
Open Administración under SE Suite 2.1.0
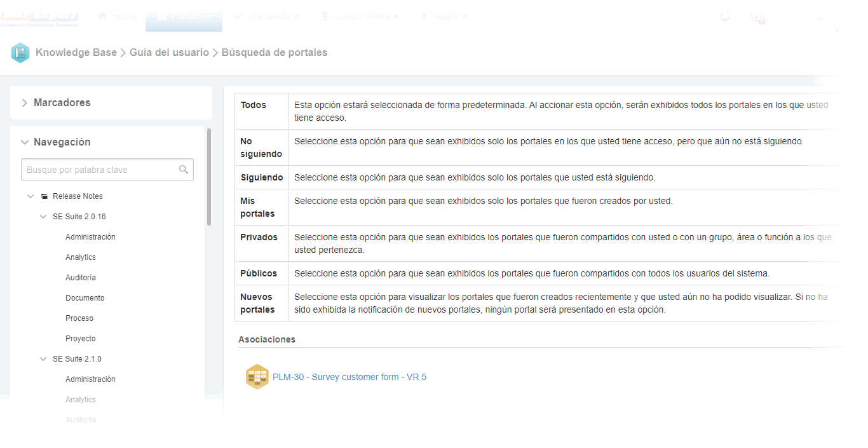tap(90, 379)
